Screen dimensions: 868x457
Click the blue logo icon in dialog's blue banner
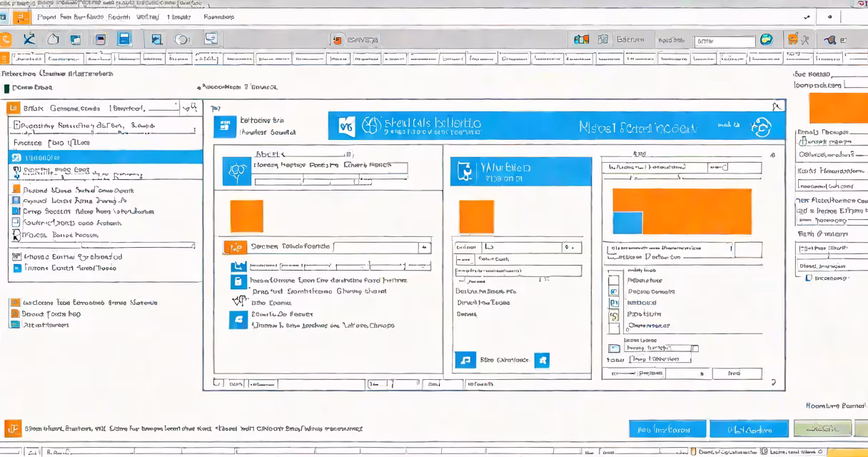[345, 126]
